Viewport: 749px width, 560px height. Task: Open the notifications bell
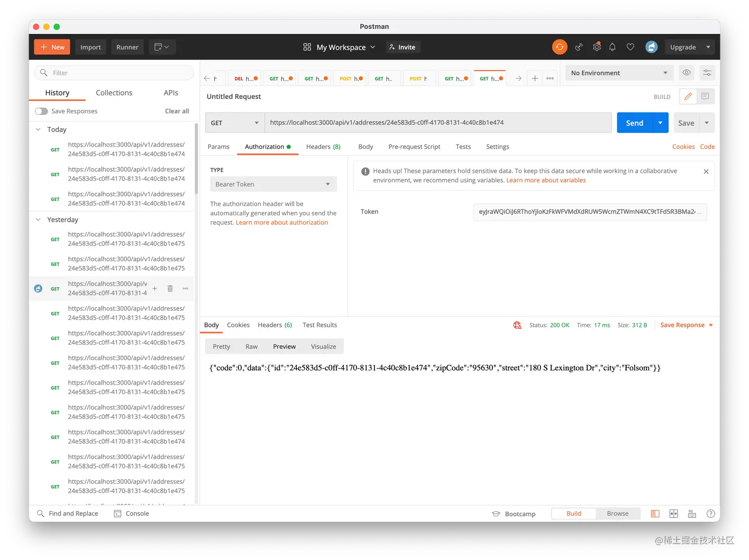coord(612,47)
